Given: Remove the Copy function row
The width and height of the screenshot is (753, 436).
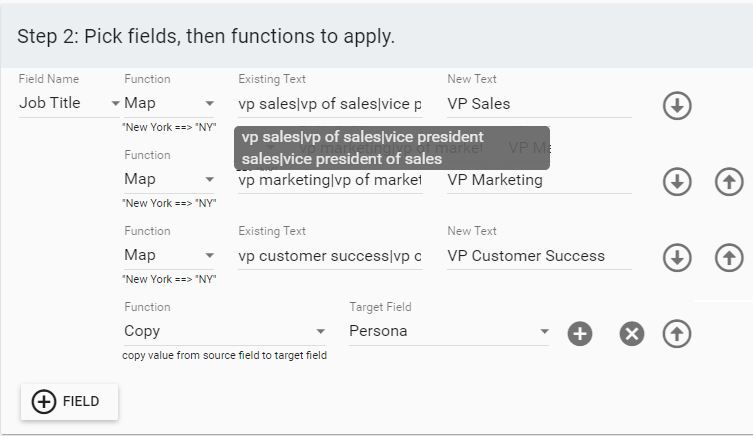Looking at the screenshot, I should tap(632, 334).
